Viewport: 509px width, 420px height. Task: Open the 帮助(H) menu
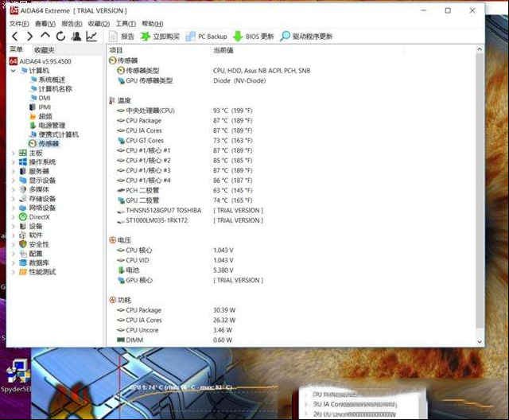(x=153, y=24)
